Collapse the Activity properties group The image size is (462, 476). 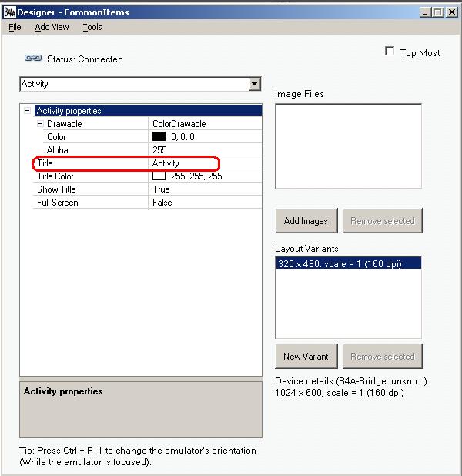pos(27,111)
